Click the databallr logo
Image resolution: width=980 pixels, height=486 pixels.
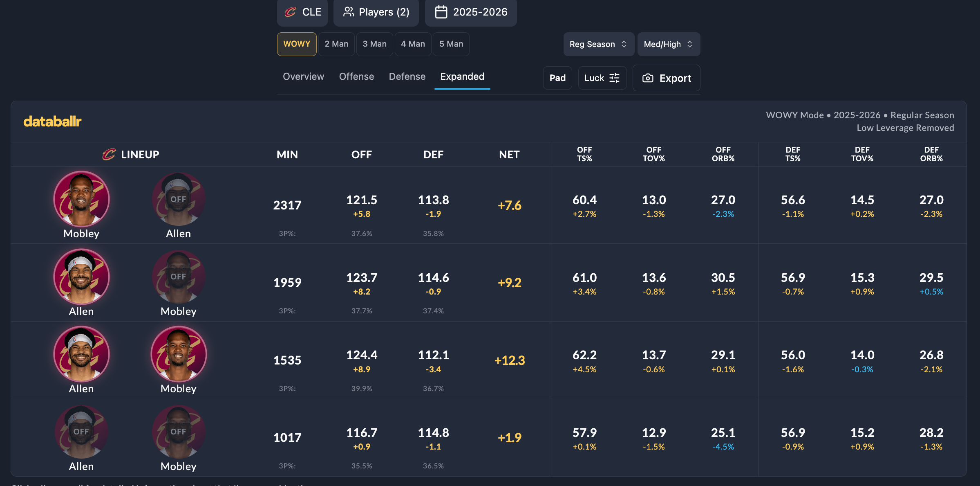pos(52,121)
